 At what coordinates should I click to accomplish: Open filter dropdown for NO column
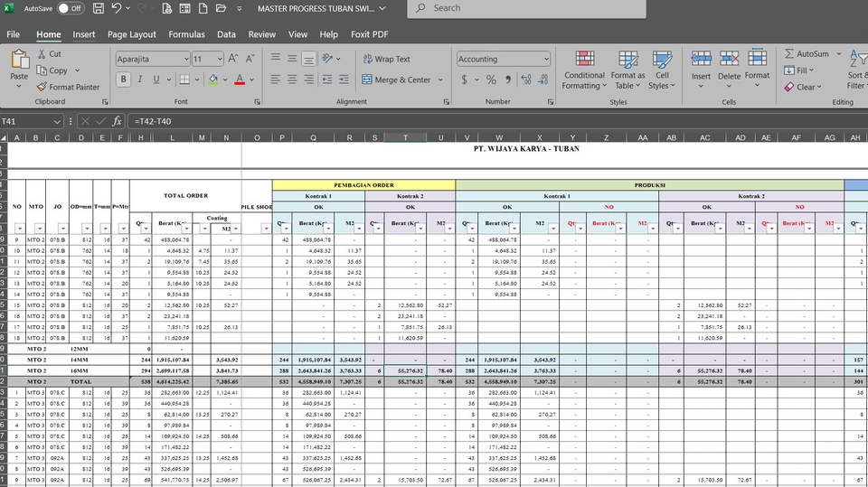point(20,228)
